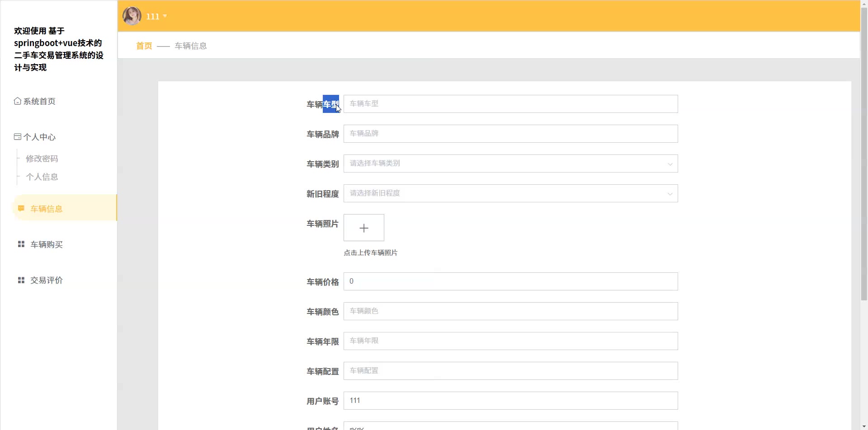Open the 车辆类别 dropdown

click(x=511, y=164)
